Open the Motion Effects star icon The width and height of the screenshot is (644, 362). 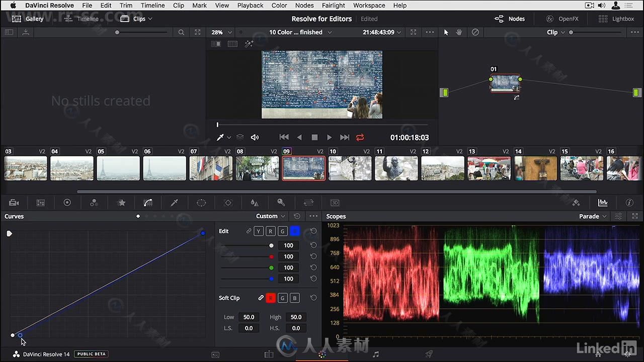coord(121,203)
